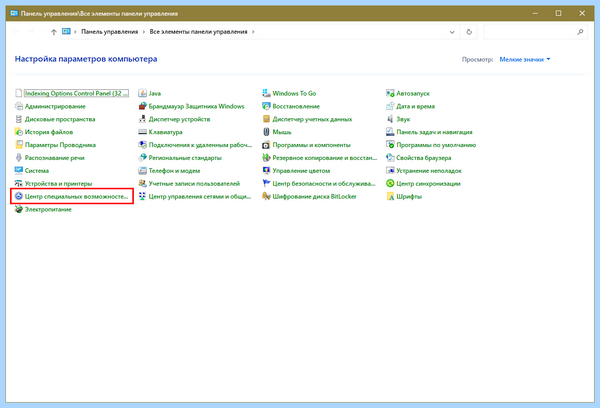Click the Дисковые пространства icon
The image size is (600, 408).
tap(19, 119)
